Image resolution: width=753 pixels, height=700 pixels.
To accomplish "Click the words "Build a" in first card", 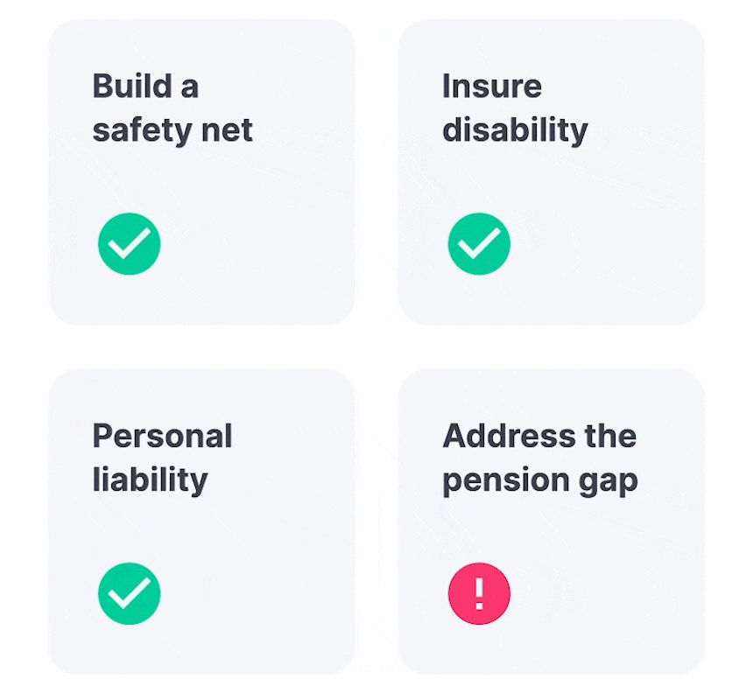I will point(145,86).
